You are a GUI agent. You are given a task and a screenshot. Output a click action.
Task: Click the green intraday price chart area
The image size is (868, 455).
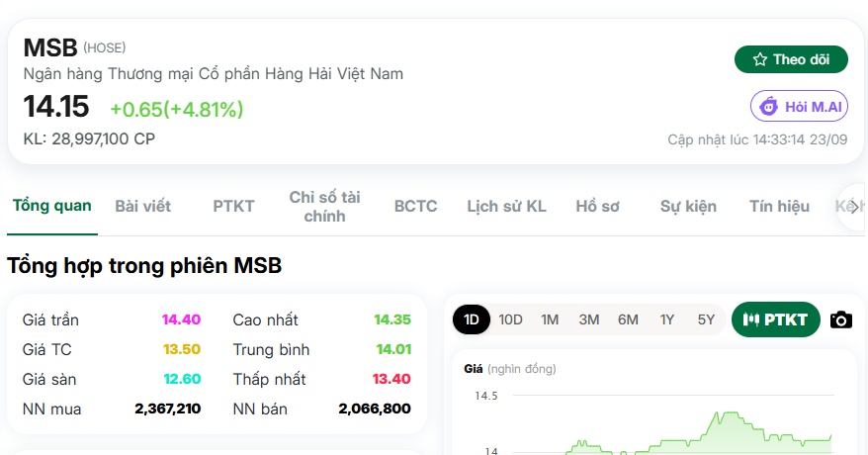tap(672, 434)
